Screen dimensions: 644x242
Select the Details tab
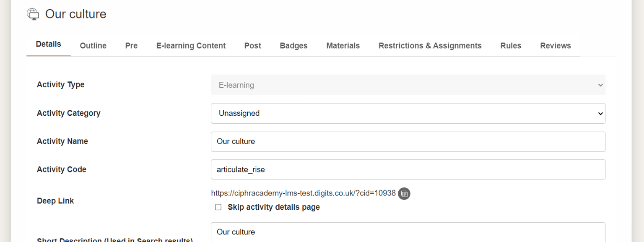tap(48, 44)
